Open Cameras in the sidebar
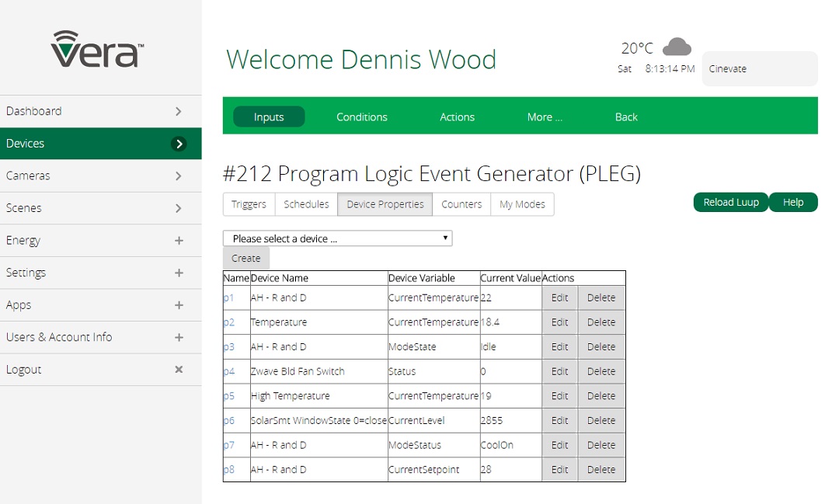Screen dimensions: 839x504 [100, 176]
